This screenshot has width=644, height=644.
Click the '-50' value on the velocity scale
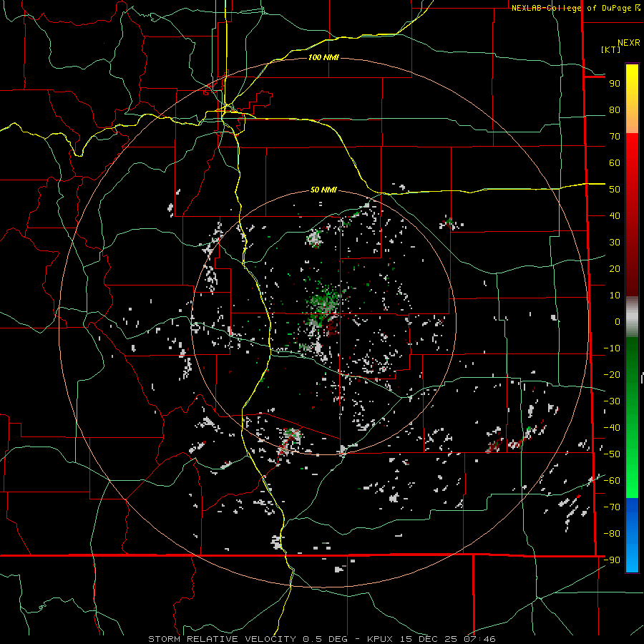pyautogui.click(x=612, y=454)
